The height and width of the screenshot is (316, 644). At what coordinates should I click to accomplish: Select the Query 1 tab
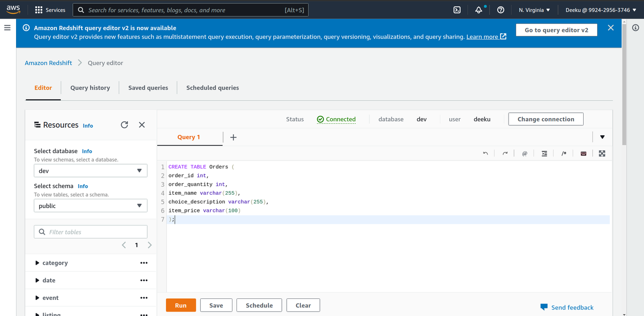click(x=189, y=137)
